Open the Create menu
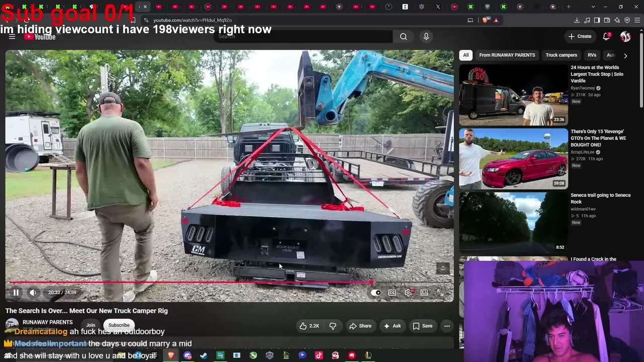This screenshot has width=644, height=362. tap(580, 36)
